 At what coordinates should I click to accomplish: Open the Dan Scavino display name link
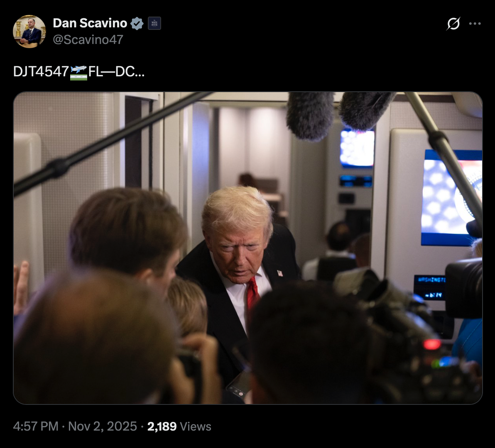[x=90, y=23]
